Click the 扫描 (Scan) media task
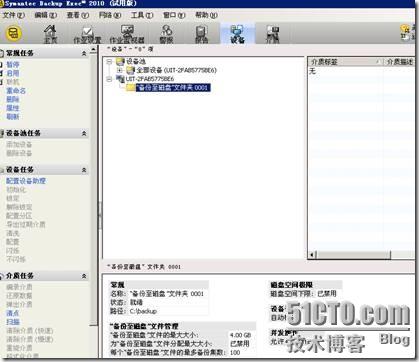419x362 pixels. pos(13,322)
